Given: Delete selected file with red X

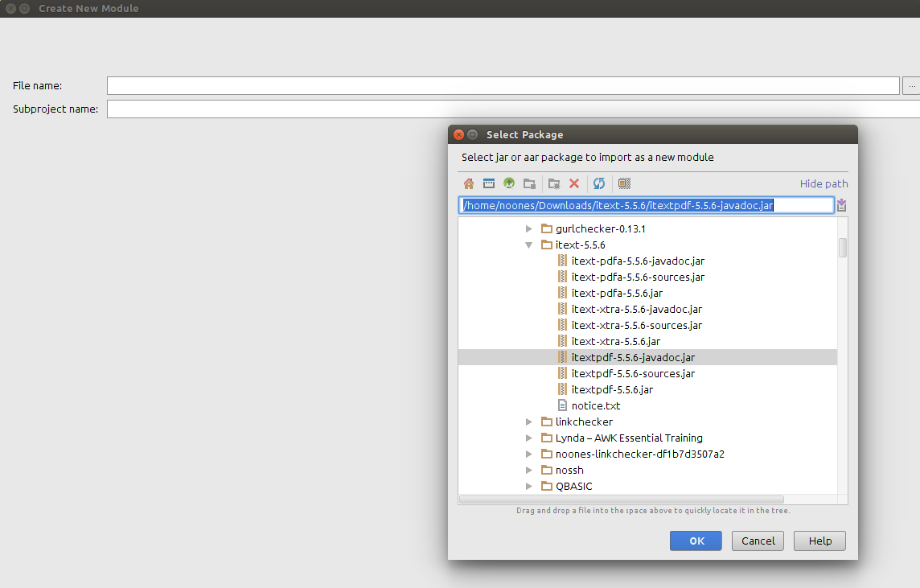Looking at the screenshot, I should pyautogui.click(x=574, y=183).
